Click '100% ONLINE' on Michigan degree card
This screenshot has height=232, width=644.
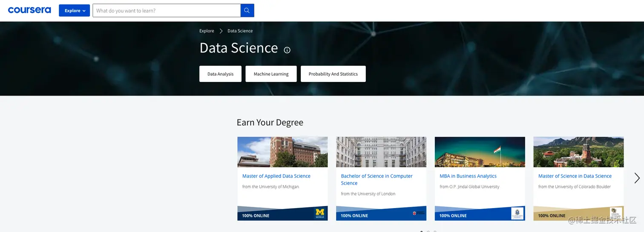256,216
